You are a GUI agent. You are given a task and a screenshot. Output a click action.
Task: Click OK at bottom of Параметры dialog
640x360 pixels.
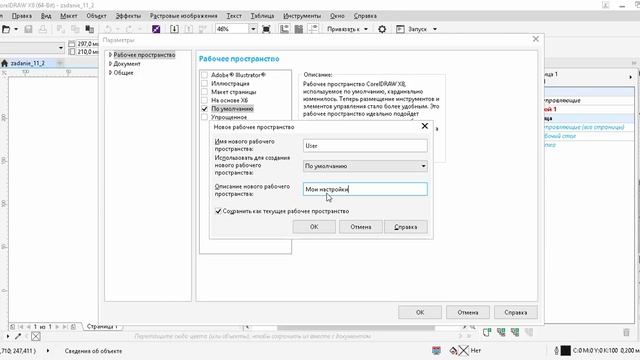tap(420, 312)
